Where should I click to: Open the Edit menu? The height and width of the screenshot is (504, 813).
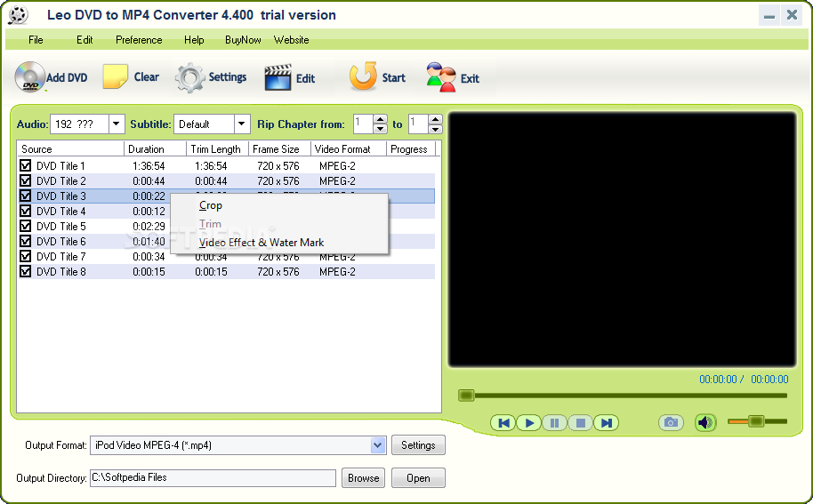pos(85,40)
